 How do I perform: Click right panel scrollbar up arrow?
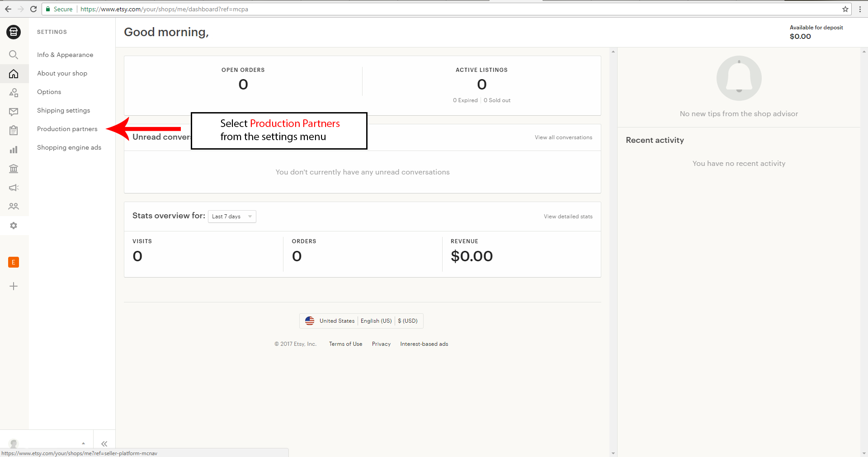(864, 52)
